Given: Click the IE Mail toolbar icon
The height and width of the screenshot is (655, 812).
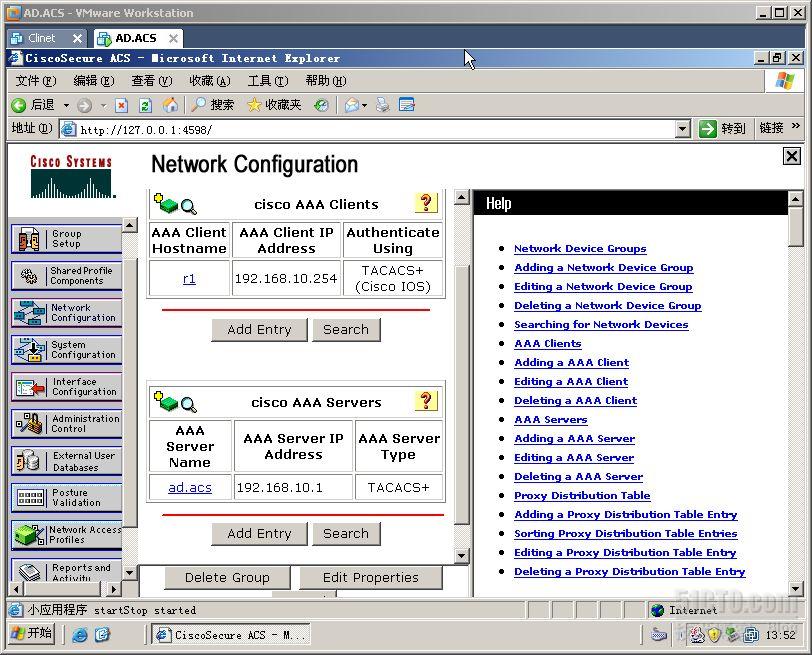Looking at the screenshot, I should point(352,106).
